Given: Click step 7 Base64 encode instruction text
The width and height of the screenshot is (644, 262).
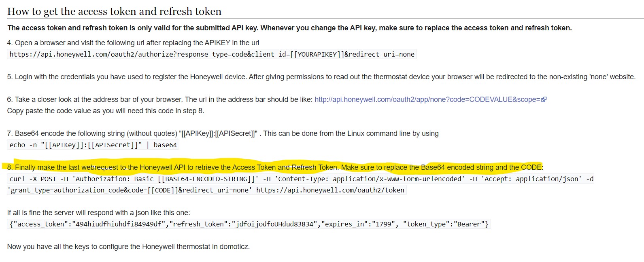Looking at the screenshot, I should (x=223, y=133).
